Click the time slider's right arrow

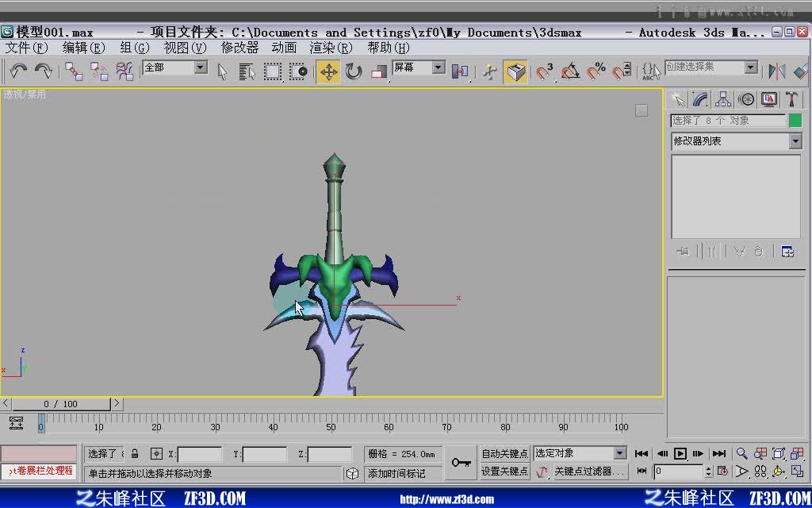click(x=117, y=402)
